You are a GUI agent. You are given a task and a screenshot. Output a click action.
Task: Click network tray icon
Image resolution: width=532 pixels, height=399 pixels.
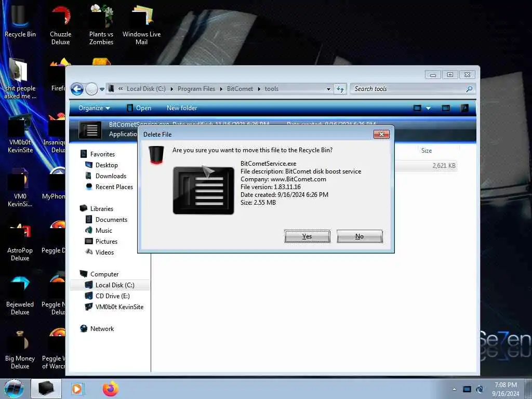pos(467,389)
